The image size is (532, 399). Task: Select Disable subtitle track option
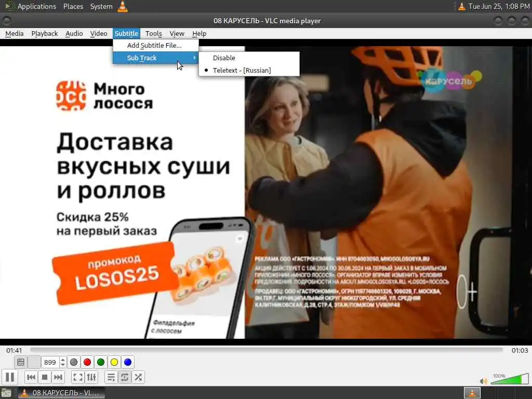(x=249, y=58)
